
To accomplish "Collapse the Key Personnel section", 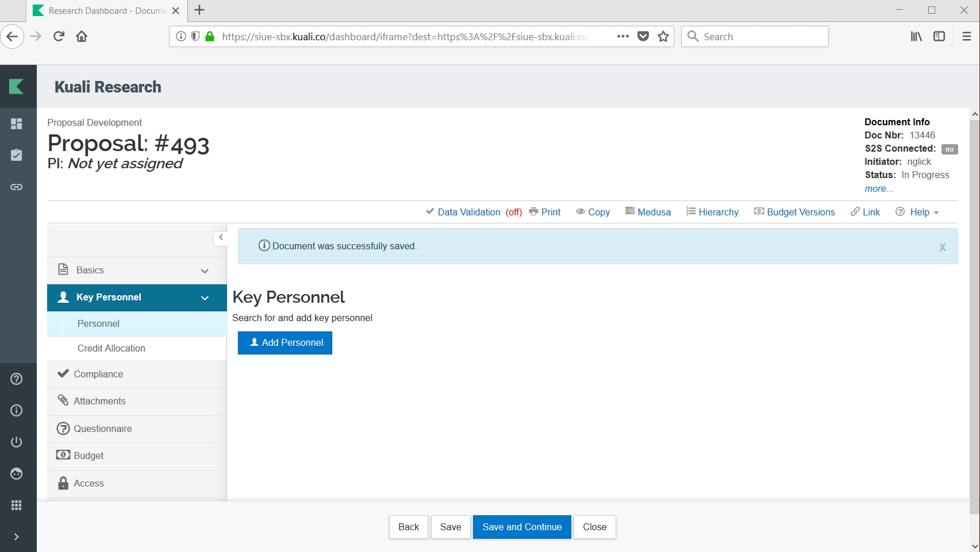I will 205,298.
